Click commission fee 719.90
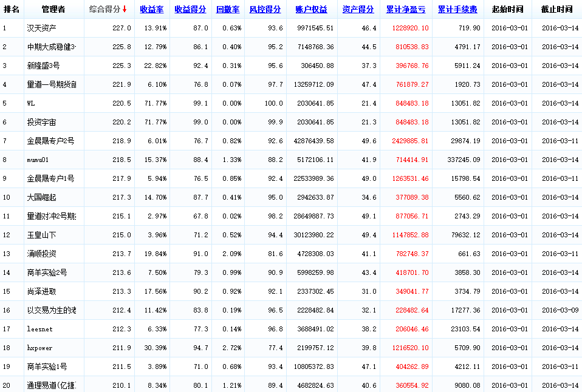Viewport: 582px width, 392px height. point(469,28)
